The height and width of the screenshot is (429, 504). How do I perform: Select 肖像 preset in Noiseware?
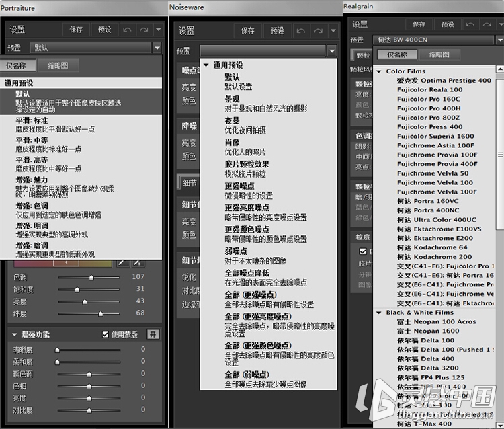(268, 147)
